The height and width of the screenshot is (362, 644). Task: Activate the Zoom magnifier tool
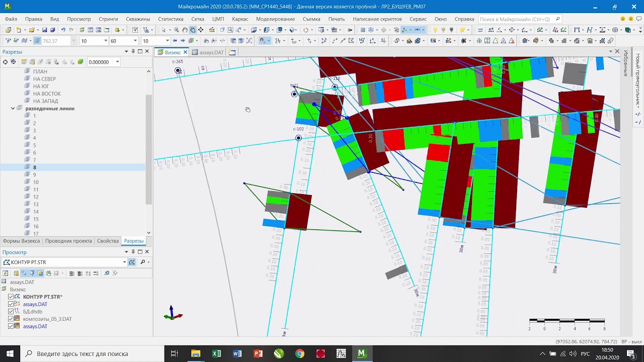point(176,30)
